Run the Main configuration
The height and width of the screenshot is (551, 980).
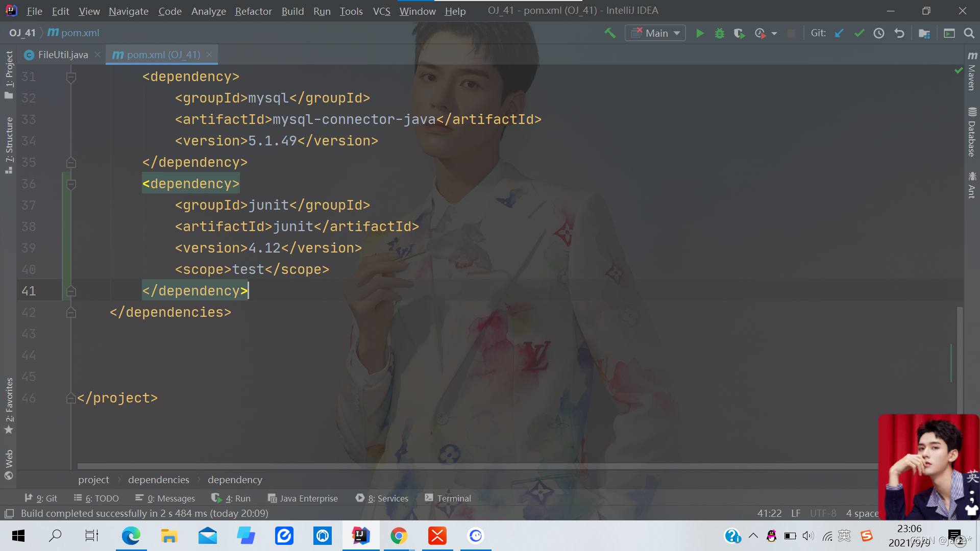pos(700,33)
